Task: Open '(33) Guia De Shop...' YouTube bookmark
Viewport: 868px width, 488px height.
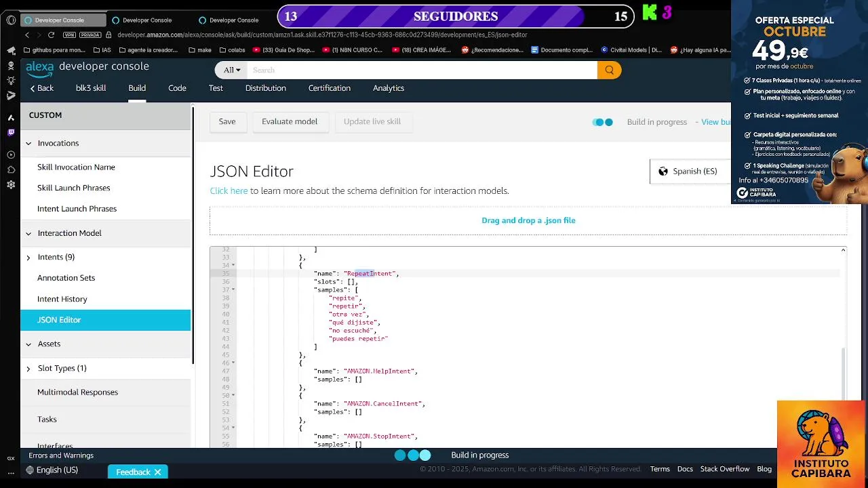Action: [x=283, y=50]
